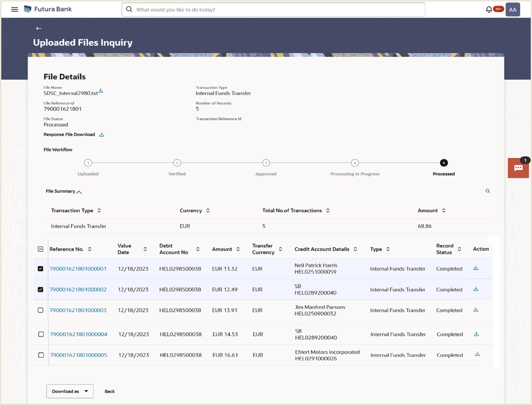This screenshot has width=532, height=405.
Task: Select the checkbox for record 790001621801000004
Action: point(41,334)
